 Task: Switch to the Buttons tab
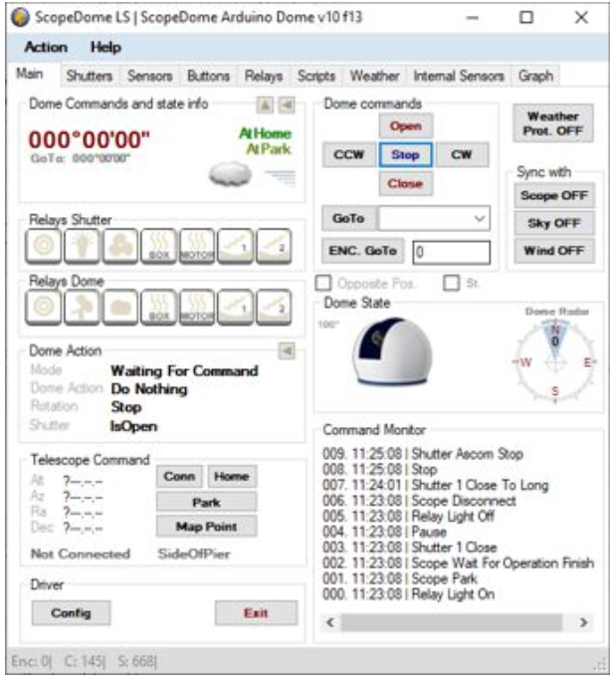(x=208, y=76)
